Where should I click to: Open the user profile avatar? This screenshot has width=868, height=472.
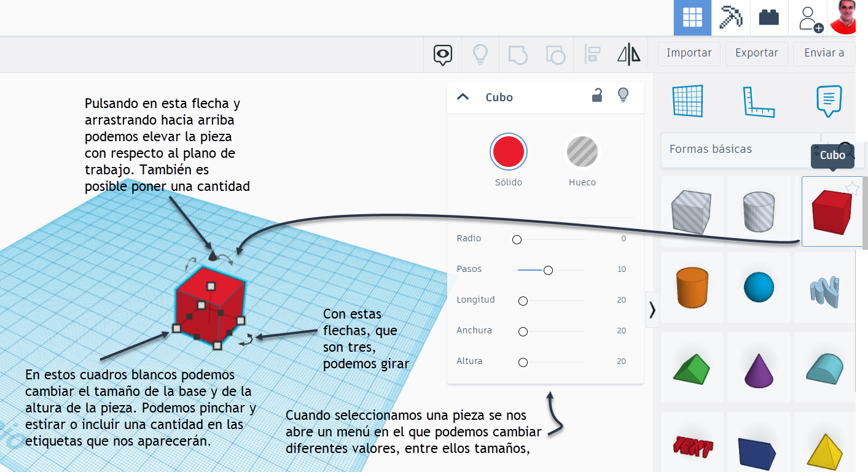click(843, 17)
